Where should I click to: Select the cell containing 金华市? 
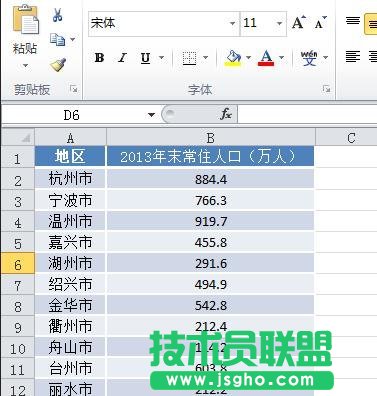click(x=70, y=305)
